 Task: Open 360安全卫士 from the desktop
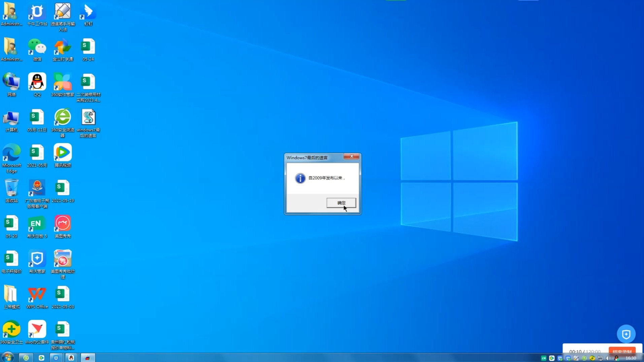coord(11,328)
